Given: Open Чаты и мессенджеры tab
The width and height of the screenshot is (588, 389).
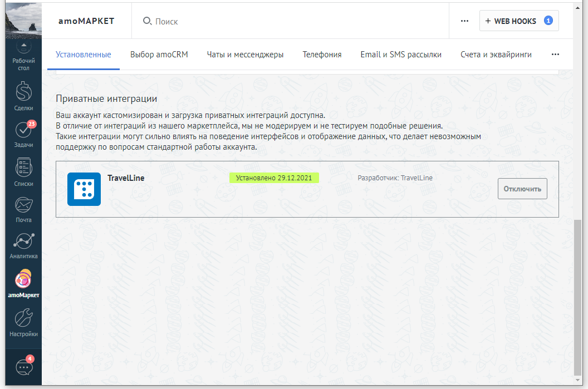Looking at the screenshot, I should (x=245, y=55).
